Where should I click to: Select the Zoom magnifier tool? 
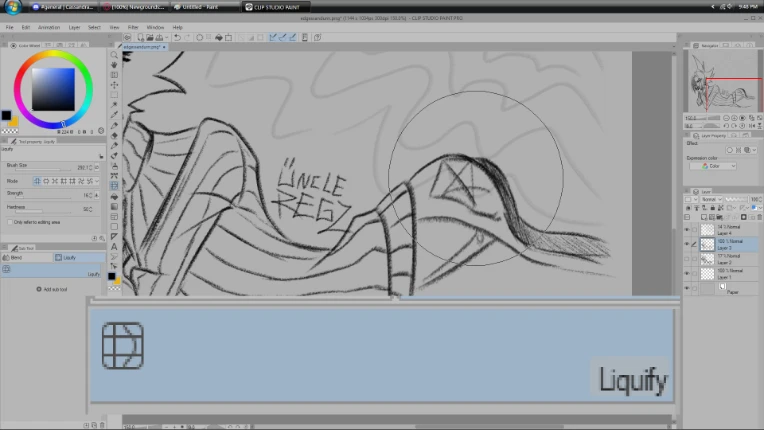point(114,55)
